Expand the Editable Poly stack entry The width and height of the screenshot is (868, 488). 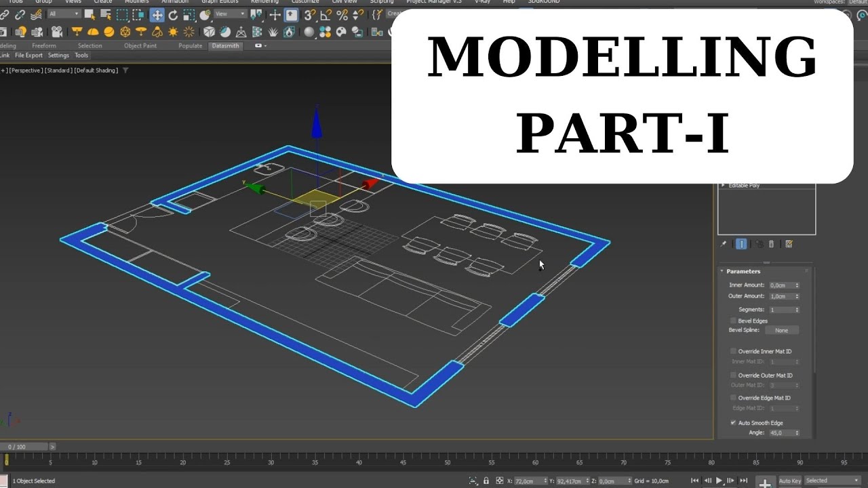[x=724, y=185]
